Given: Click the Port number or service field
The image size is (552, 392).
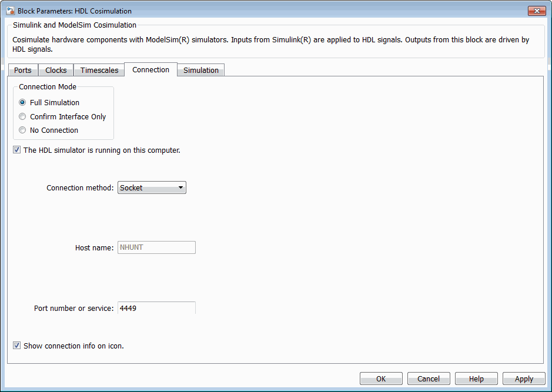Looking at the screenshot, I should point(156,308).
